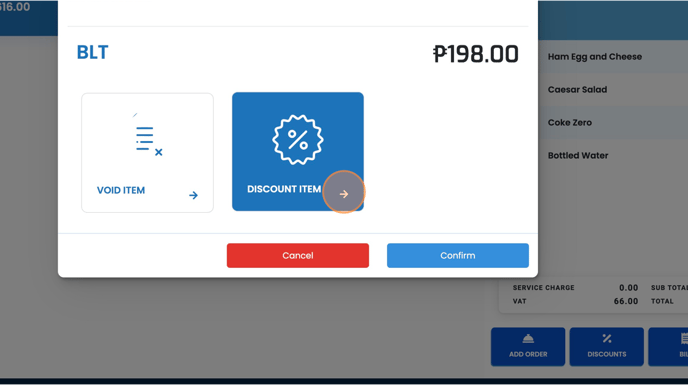Select the Discount Item option card
Image resolution: width=688 pixels, height=385 pixels.
298,151
